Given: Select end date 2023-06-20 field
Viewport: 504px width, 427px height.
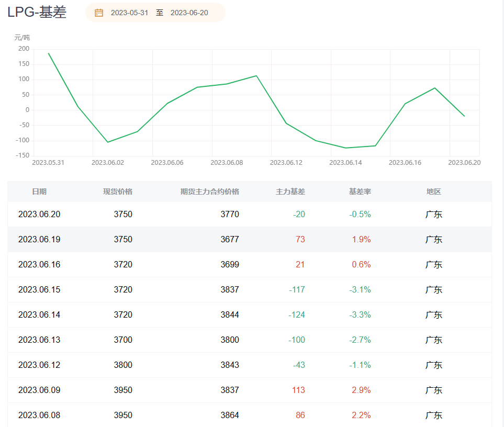Looking at the screenshot, I should 189,13.
